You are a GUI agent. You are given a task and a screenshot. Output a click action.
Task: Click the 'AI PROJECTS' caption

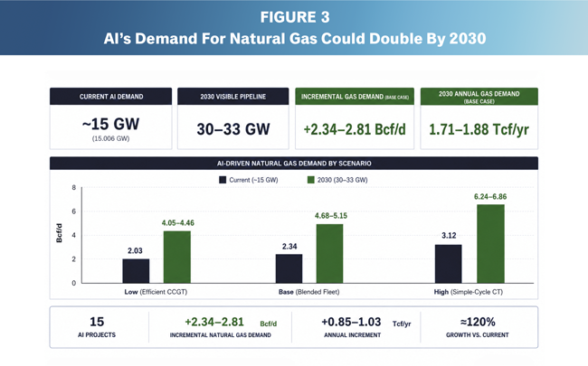tap(97, 335)
